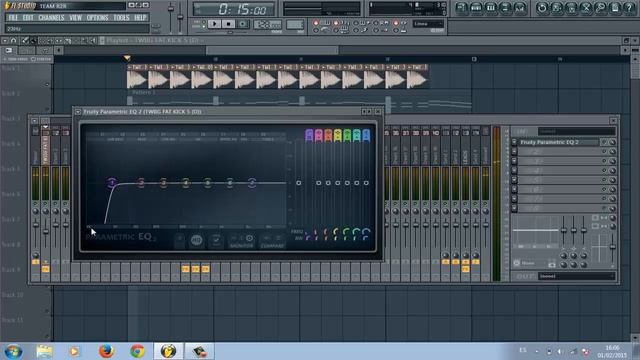
Task: Select band 7 token in EQ graph
Action: [x=252, y=182]
